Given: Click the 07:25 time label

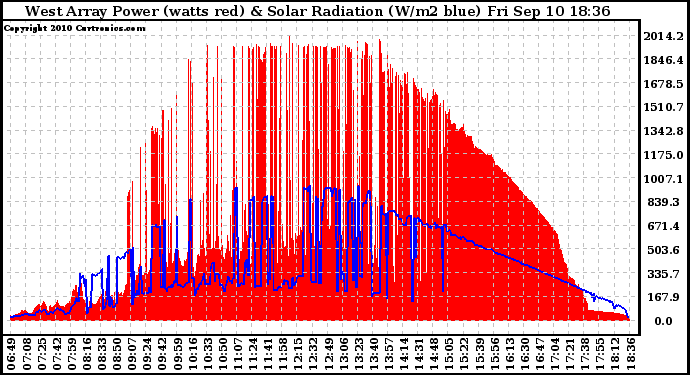Looking at the screenshot, I should click(41, 353).
